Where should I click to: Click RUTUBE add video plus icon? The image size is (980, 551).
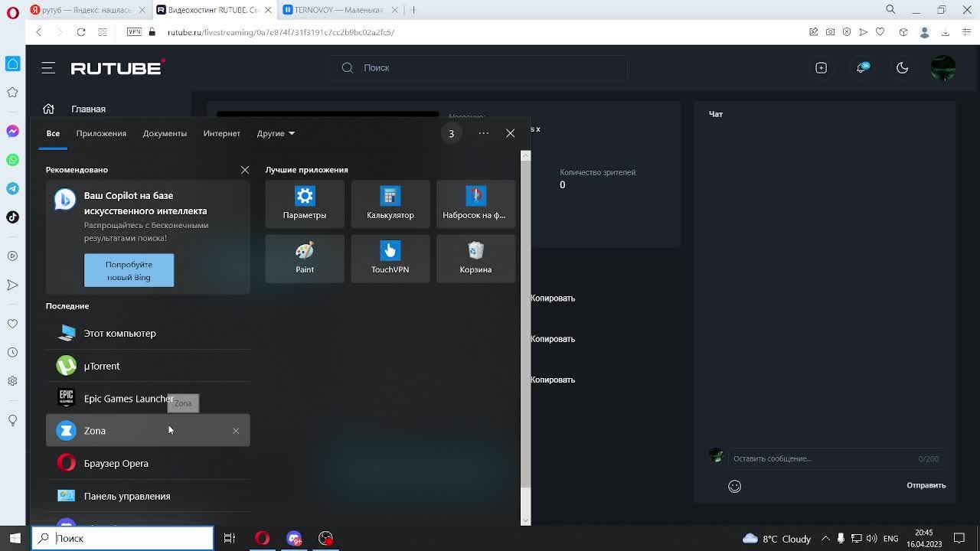pyautogui.click(x=821, y=68)
